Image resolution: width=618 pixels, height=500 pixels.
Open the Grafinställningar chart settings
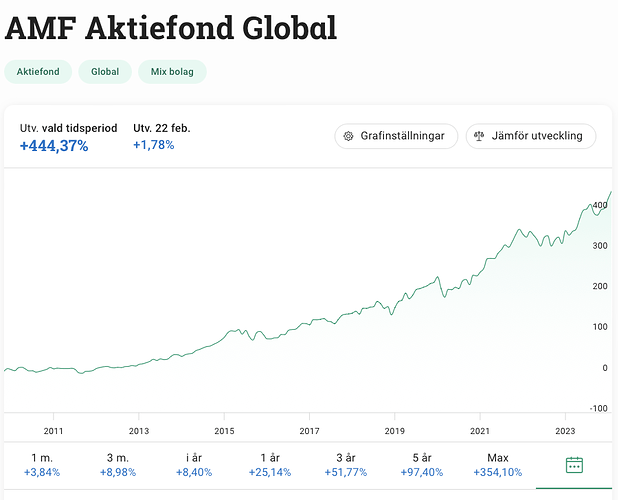tap(396, 136)
